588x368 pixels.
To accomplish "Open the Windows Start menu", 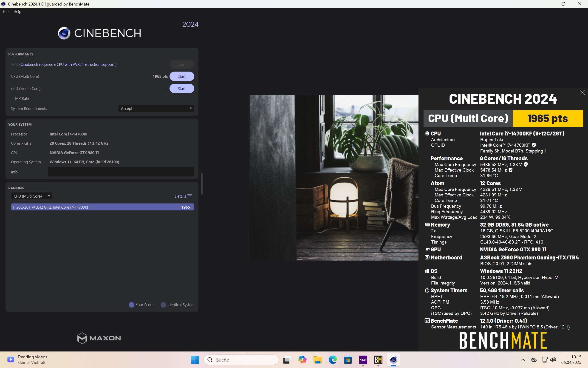I will (x=195, y=360).
